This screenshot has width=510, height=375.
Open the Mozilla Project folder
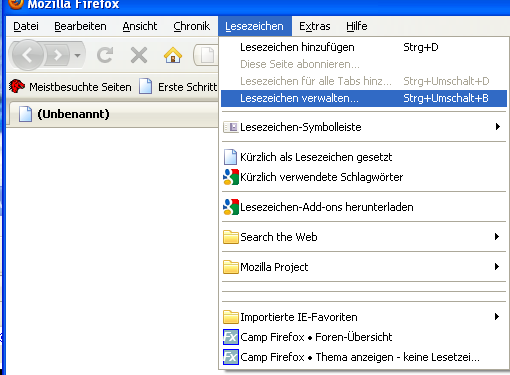[364, 267]
